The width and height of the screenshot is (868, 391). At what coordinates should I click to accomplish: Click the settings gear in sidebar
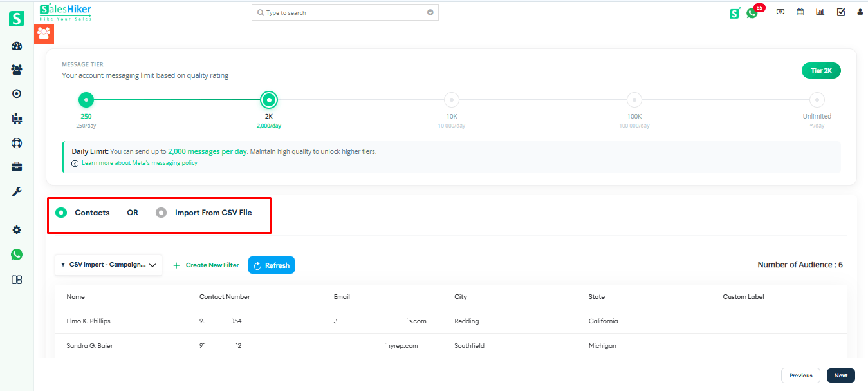17,230
